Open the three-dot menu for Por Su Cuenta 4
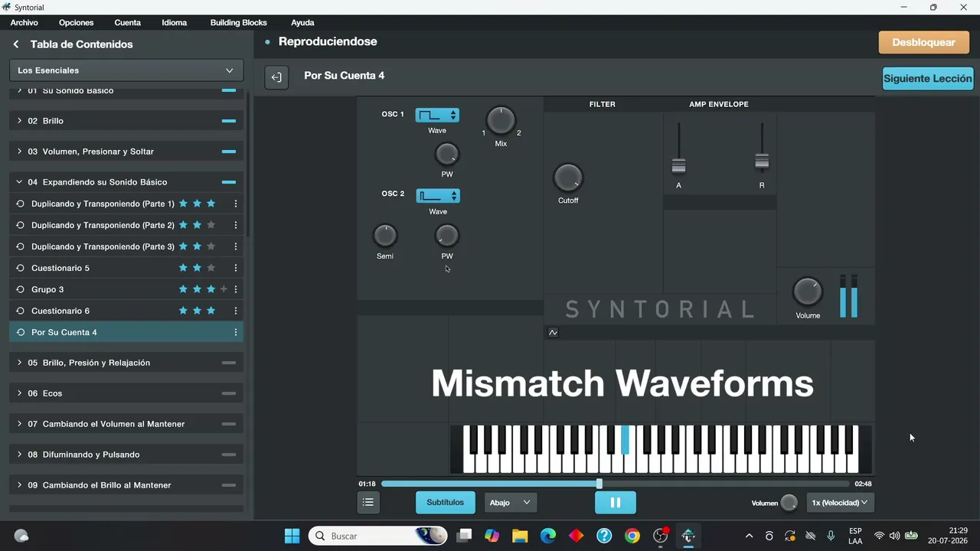The image size is (980, 551). (x=236, y=332)
